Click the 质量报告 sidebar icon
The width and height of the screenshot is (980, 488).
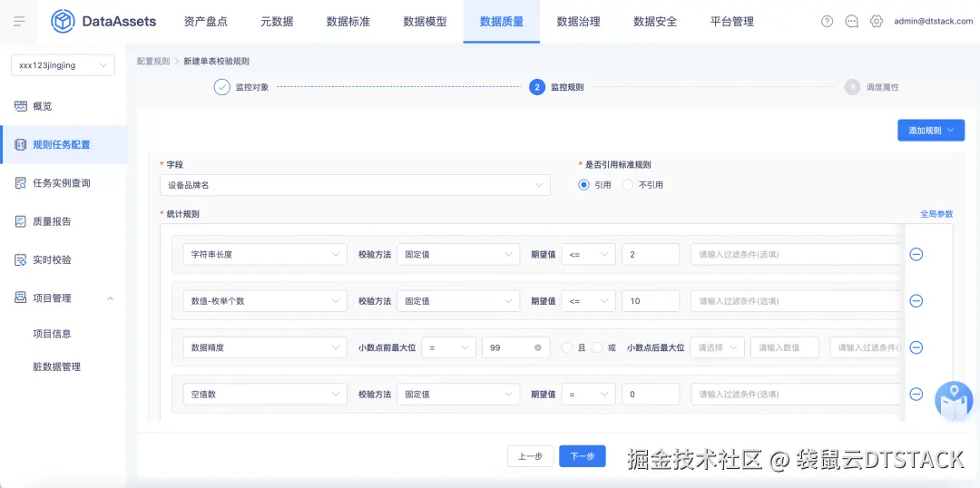21,221
